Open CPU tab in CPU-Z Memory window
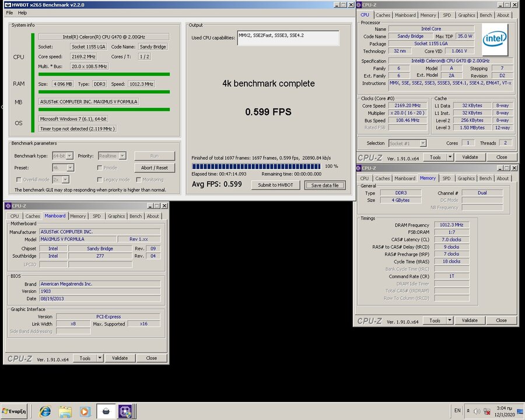This screenshot has width=525, height=420. click(x=364, y=178)
